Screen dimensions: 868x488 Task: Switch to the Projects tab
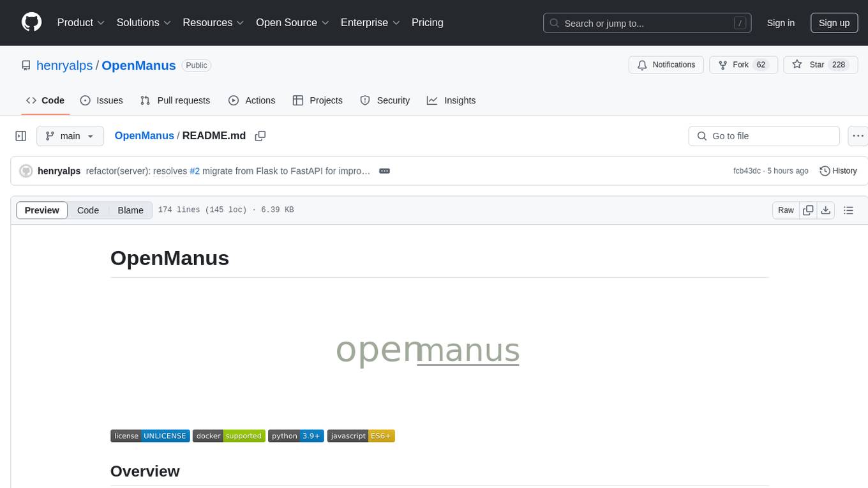pyautogui.click(x=318, y=100)
